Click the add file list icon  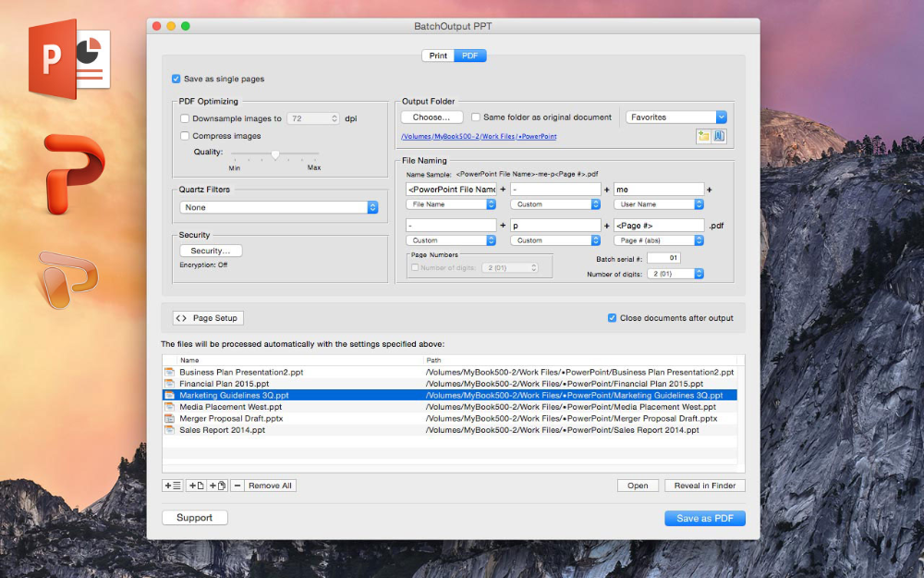click(x=172, y=485)
